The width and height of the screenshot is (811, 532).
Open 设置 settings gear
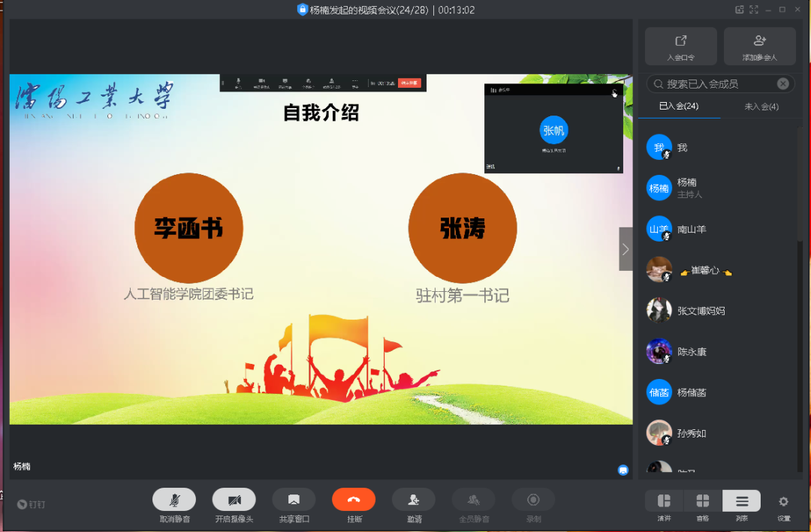[783, 501]
